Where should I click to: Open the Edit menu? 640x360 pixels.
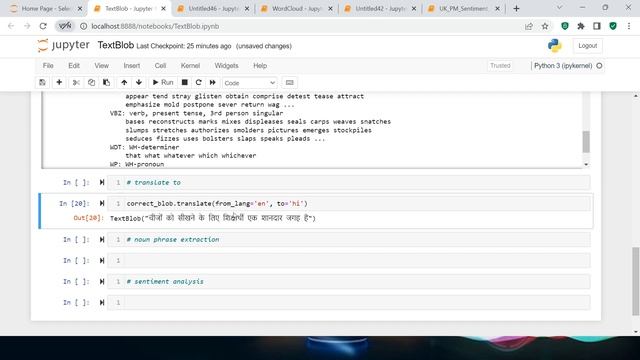(74, 66)
